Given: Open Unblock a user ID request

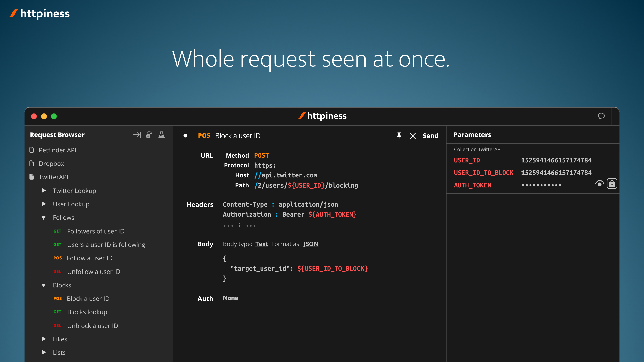Looking at the screenshot, I should (93, 326).
